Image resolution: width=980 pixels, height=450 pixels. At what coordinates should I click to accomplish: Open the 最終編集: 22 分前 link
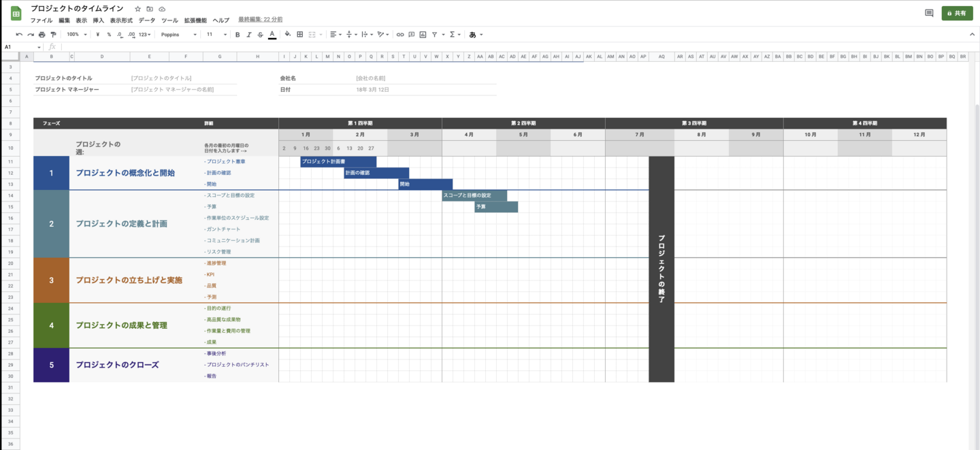coord(260,20)
